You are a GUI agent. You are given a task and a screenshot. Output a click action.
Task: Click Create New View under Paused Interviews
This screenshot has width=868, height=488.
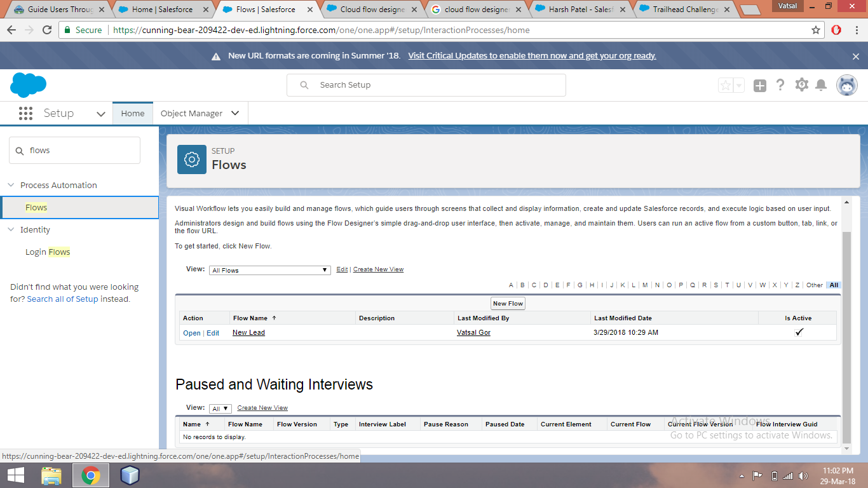(262, 408)
